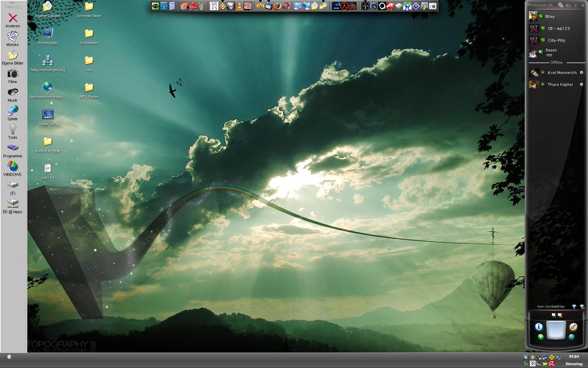Select Netzwerkumgebung desktop icon
The height and width of the screenshot is (368, 588).
point(48,63)
